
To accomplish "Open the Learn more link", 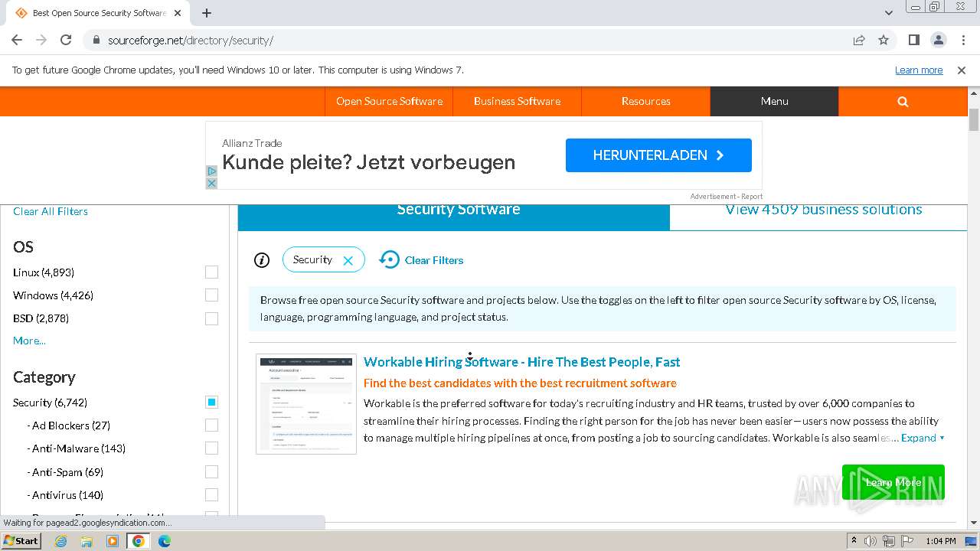I will (x=919, y=70).
